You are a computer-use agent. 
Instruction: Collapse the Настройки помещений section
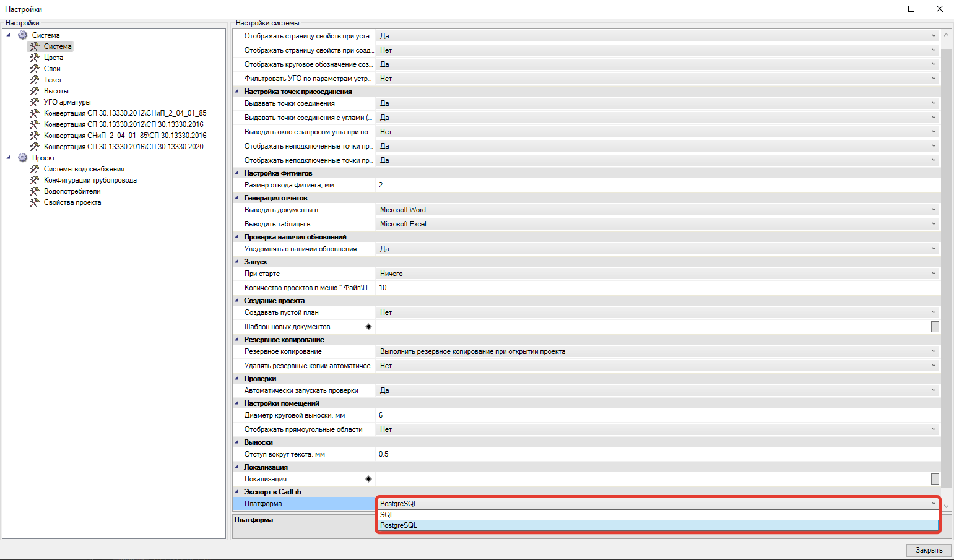[x=237, y=403]
